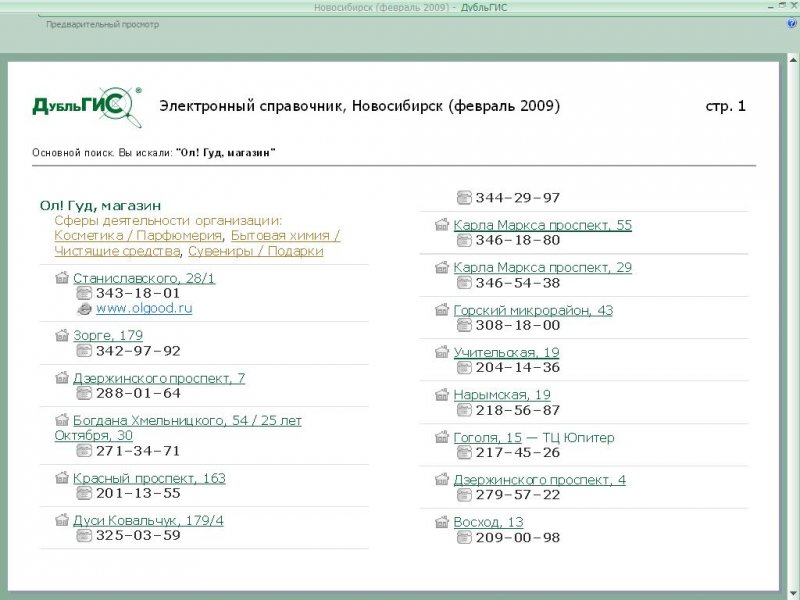This screenshot has height=600, width=800.
Task: Click the phone icon next to 344-29-97
Action: (x=464, y=198)
